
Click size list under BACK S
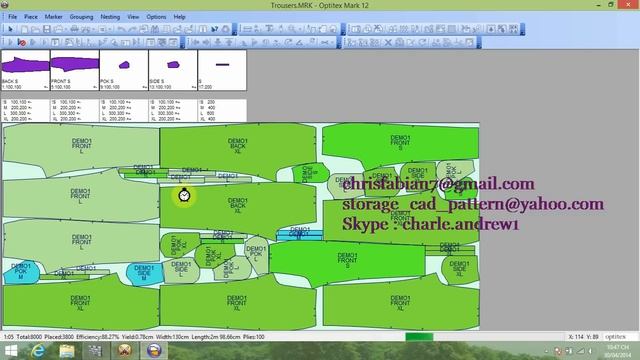[x=25, y=110]
